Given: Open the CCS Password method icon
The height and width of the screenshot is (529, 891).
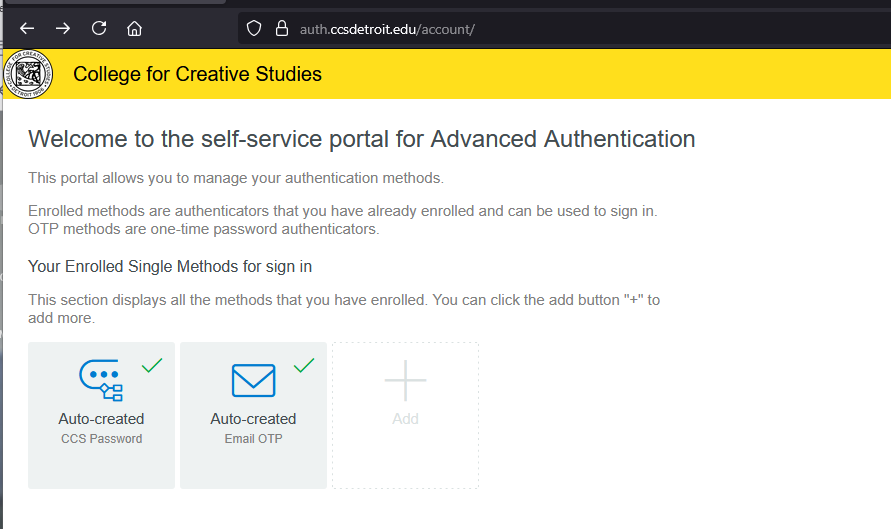Looking at the screenshot, I should point(100,379).
